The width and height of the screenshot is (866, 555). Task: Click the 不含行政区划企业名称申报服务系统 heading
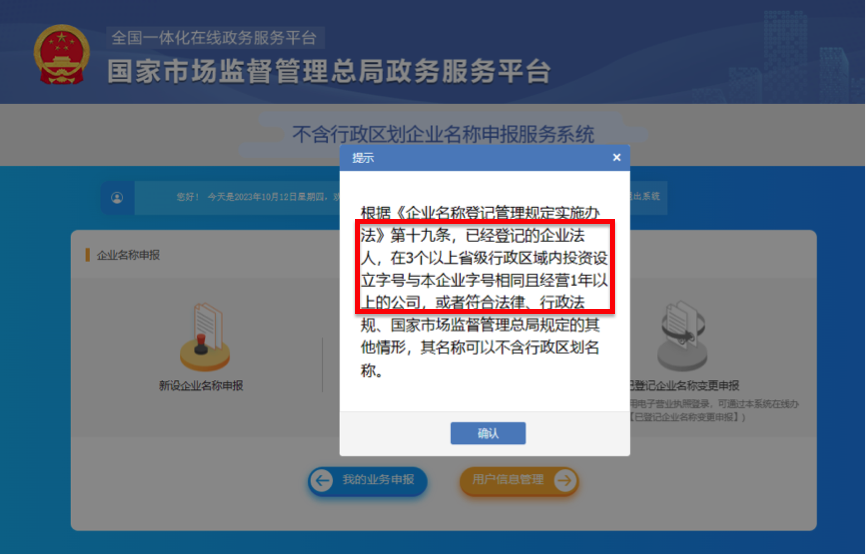443,134
